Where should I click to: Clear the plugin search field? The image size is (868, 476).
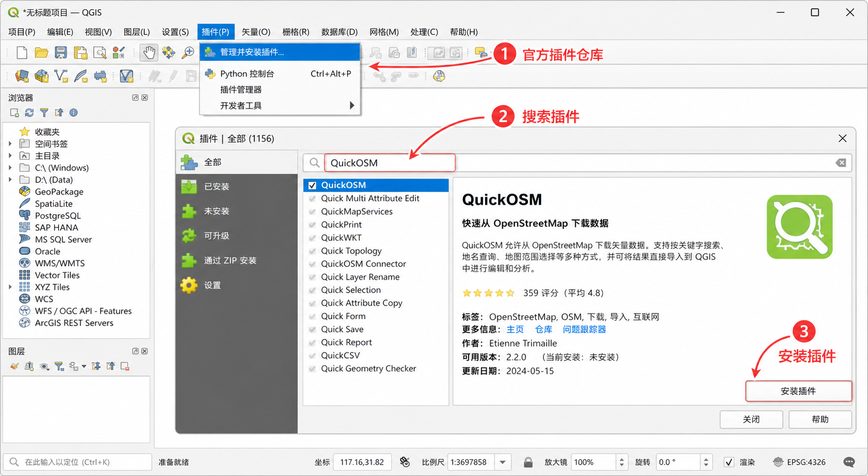(841, 163)
